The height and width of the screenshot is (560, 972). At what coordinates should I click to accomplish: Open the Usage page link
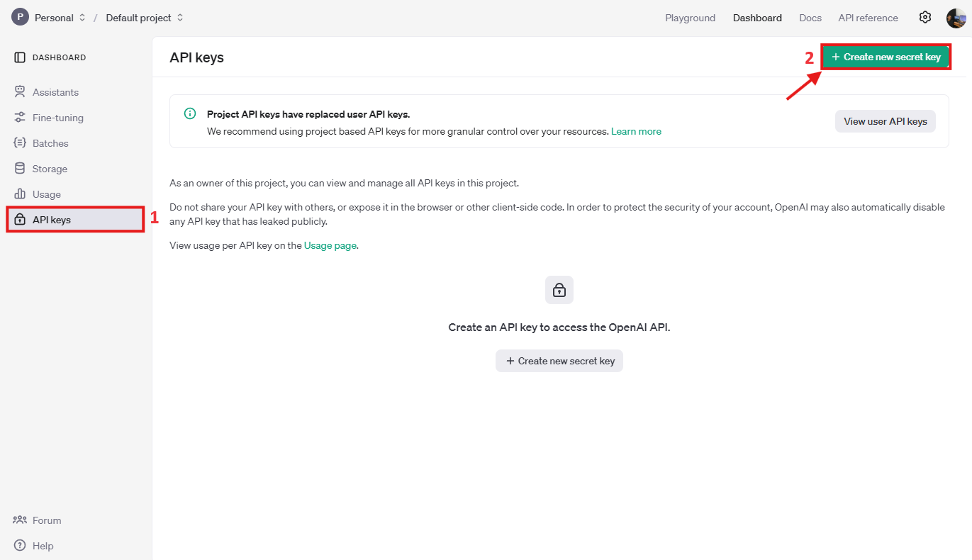[x=330, y=245]
